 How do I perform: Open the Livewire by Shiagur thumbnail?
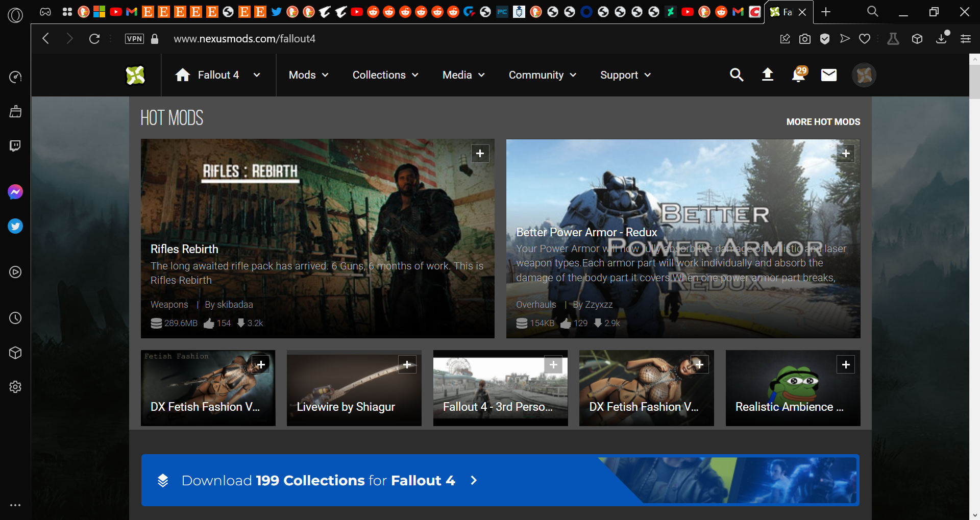click(x=354, y=388)
